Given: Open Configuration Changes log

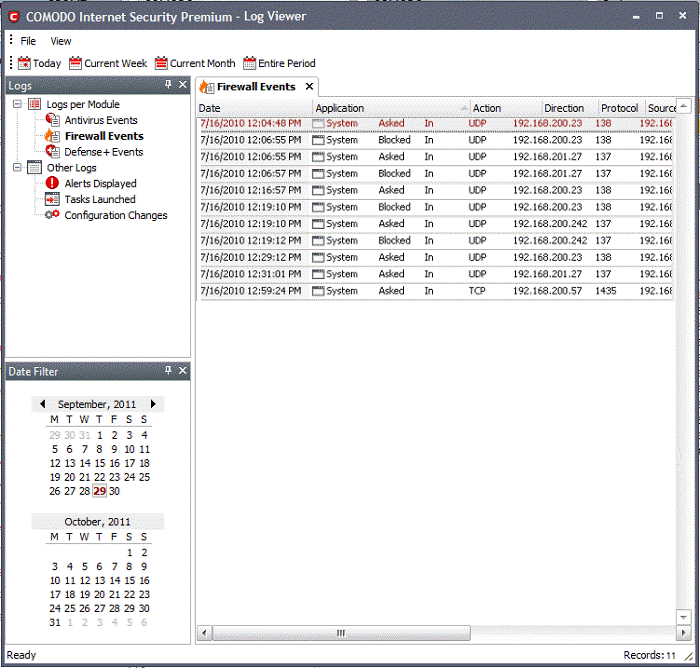Looking at the screenshot, I should [116, 215].
